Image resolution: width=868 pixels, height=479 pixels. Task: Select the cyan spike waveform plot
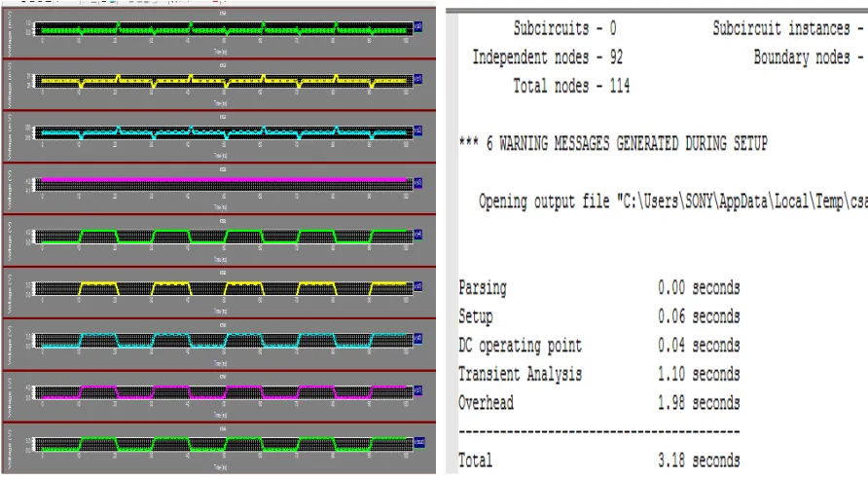click(224, 133)
